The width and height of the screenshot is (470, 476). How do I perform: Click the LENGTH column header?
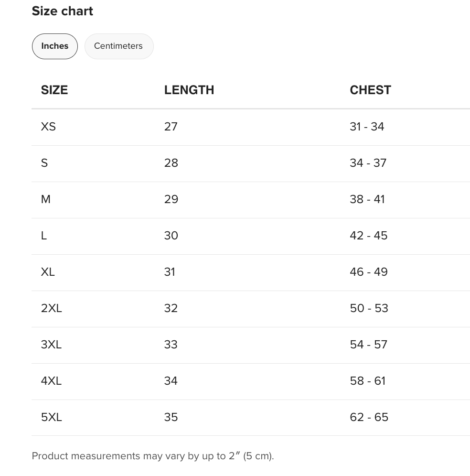[x=189, y=90]
